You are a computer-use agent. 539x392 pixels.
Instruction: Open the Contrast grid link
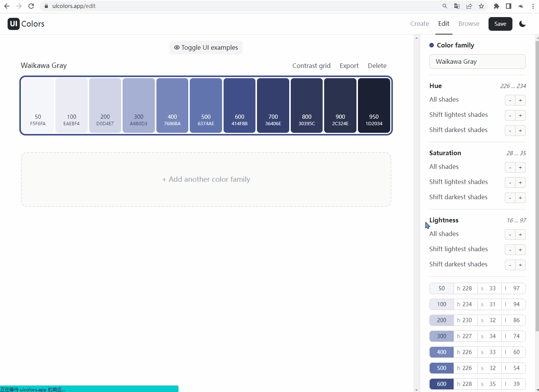311,66
